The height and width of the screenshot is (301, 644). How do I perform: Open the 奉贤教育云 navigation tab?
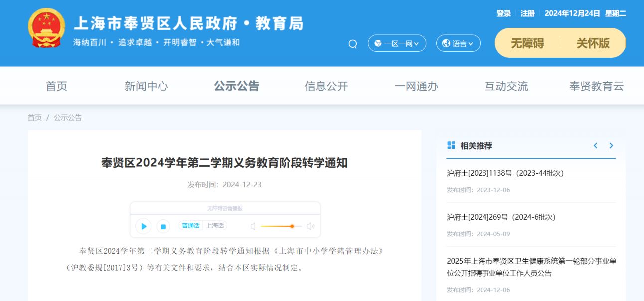pos(597,86)
